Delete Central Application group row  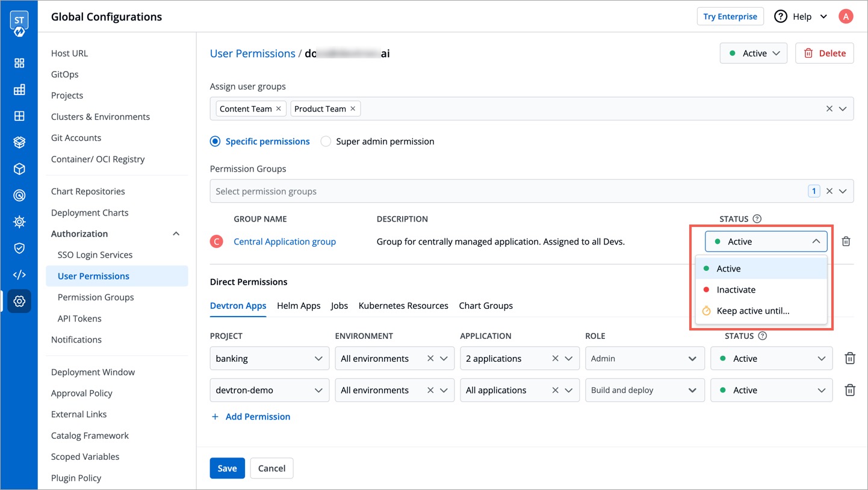[846, 241]
